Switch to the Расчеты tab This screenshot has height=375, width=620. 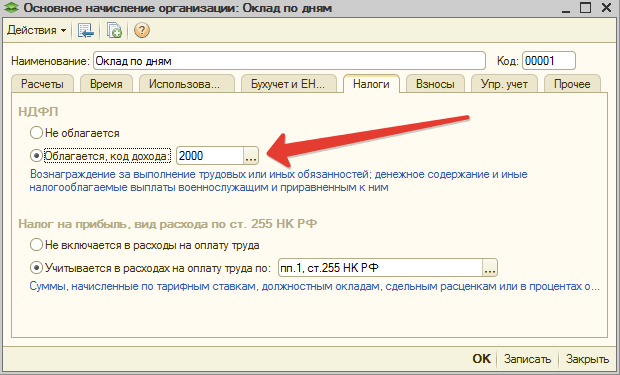tap(42, 84)
